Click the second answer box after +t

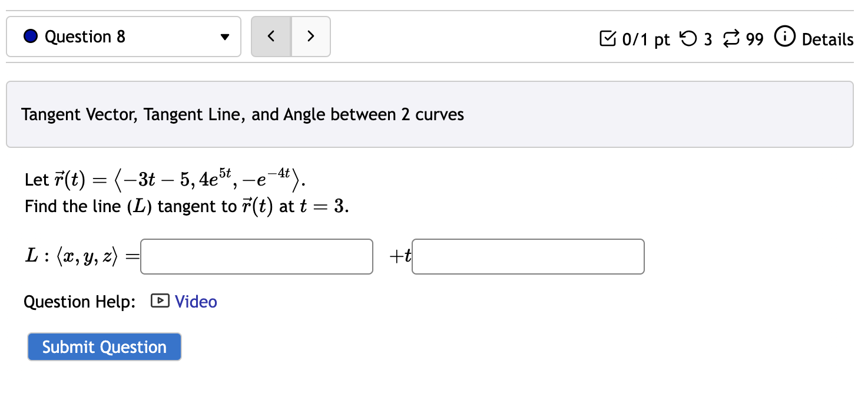point(528,256)
